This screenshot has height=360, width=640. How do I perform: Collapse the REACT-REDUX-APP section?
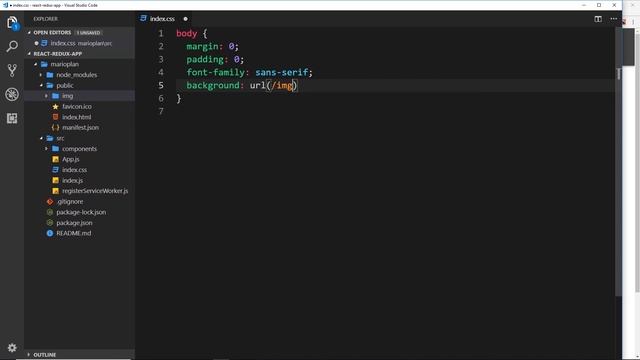(29, 53)
